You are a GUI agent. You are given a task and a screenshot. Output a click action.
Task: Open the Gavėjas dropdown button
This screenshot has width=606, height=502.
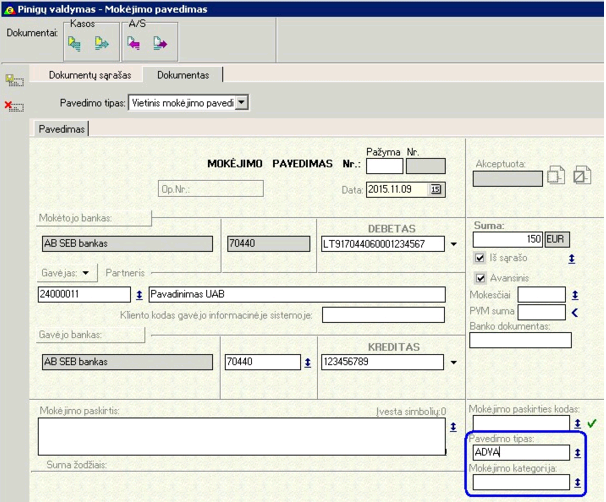pyautogui.click(x=67, y=273)
